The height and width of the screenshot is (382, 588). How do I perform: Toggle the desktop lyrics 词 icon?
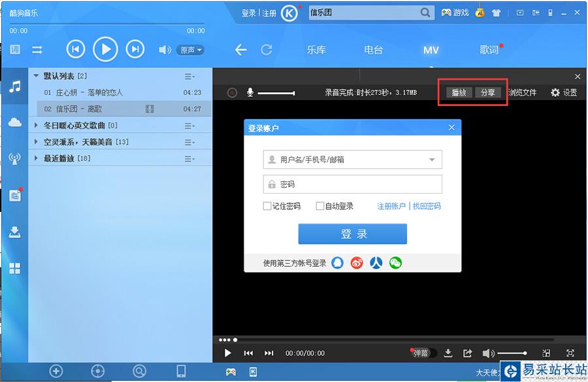pyautogui.click(x=15, y=50)
